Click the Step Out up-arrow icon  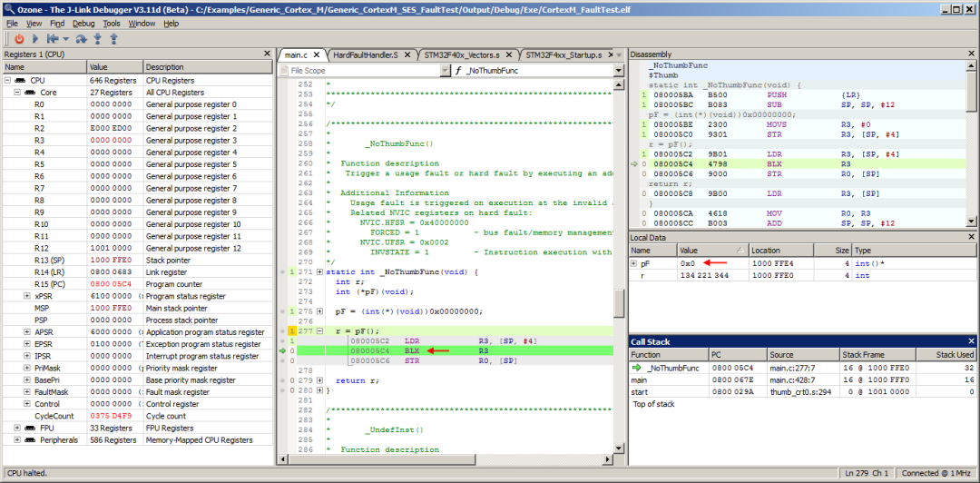pyautogui.click(x=113, y=39)
